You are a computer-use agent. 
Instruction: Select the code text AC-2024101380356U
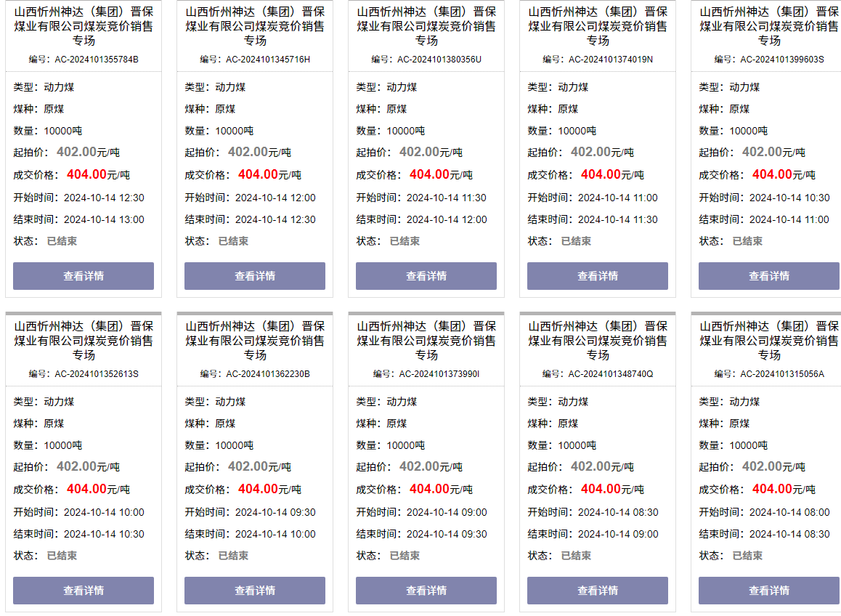439,60
